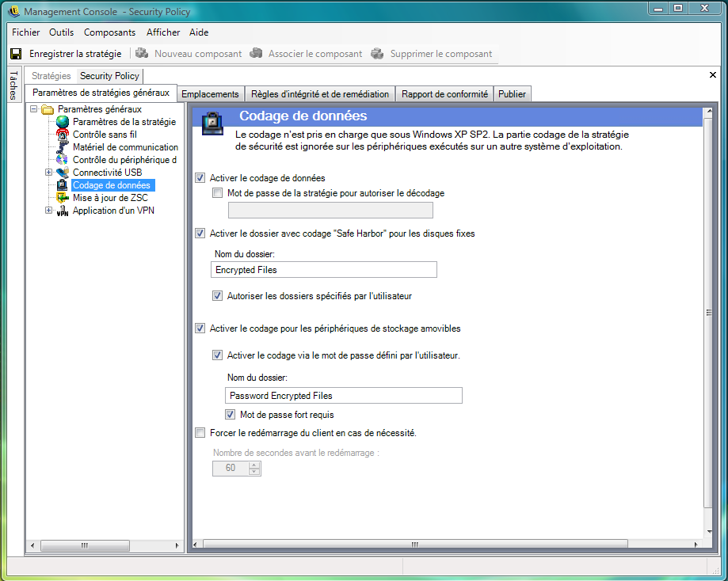Expand the Application d'un VPN node
728x581 pixels.
(x=49, y=211)
